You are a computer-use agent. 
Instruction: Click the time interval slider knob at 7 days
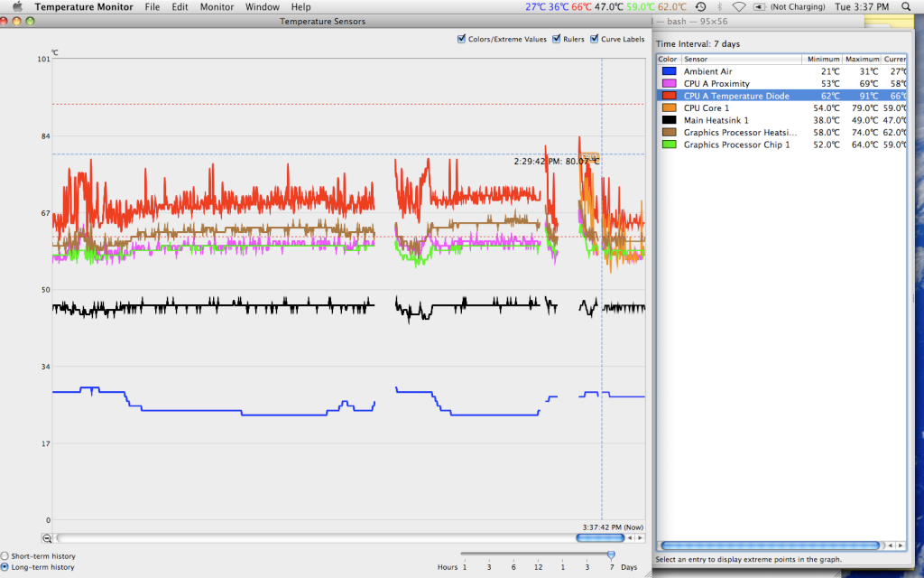coord(611,555)
